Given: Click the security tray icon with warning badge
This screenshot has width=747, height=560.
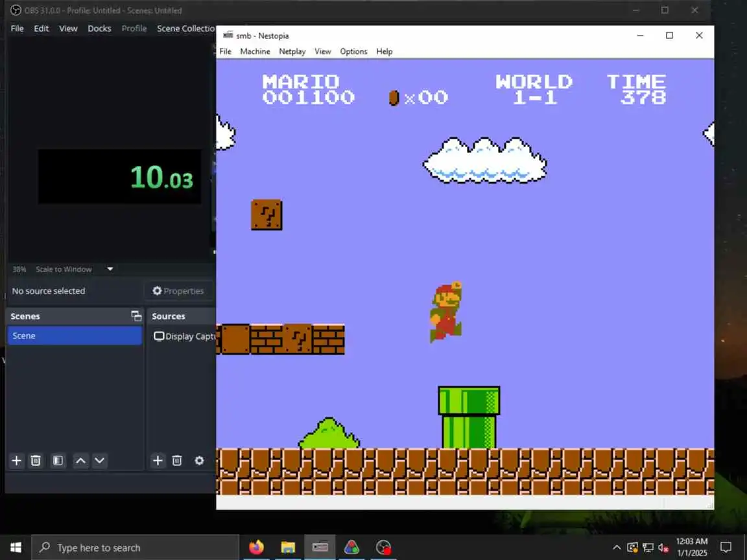Looking at the screenshot, I should [632, 548].
